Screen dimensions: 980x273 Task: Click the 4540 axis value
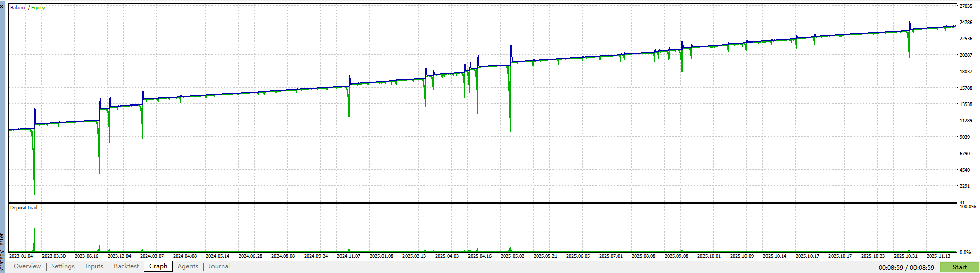pyautogui.click(x=965, y=170)
